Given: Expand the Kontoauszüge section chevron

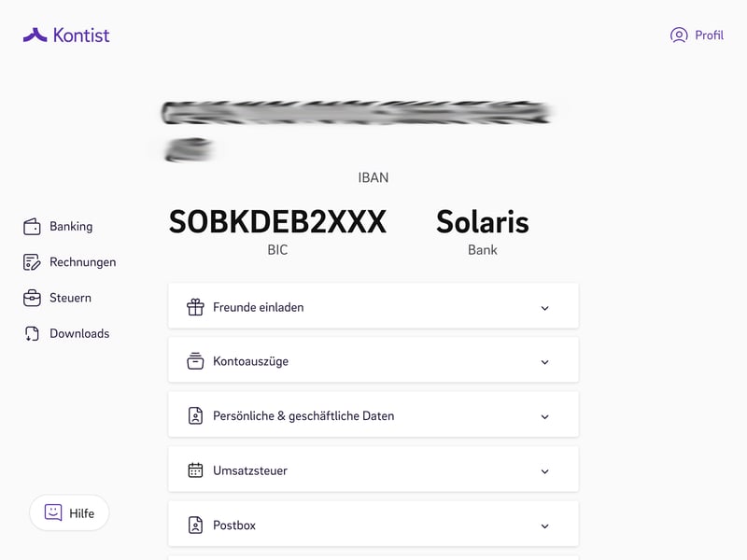Looking at the screenshot, I should click(x=545, y=362).
